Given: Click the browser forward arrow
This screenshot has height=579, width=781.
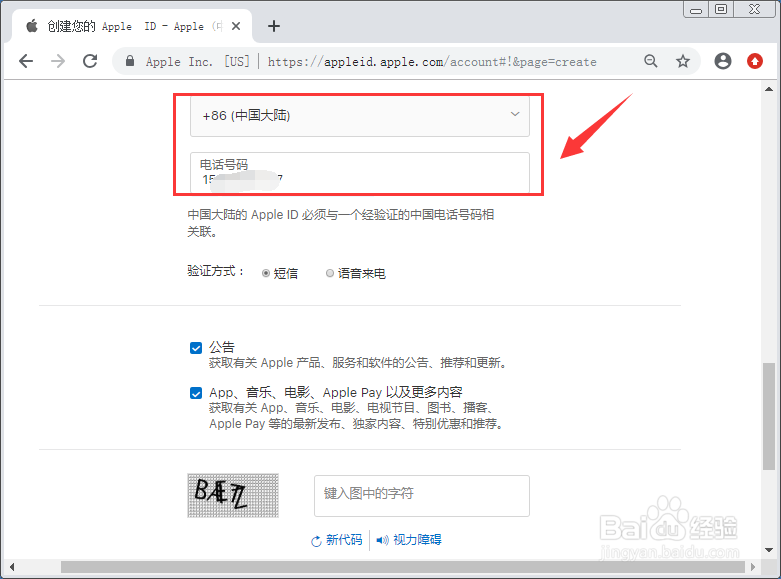Looking at the screenshot, I should point(58,61).
